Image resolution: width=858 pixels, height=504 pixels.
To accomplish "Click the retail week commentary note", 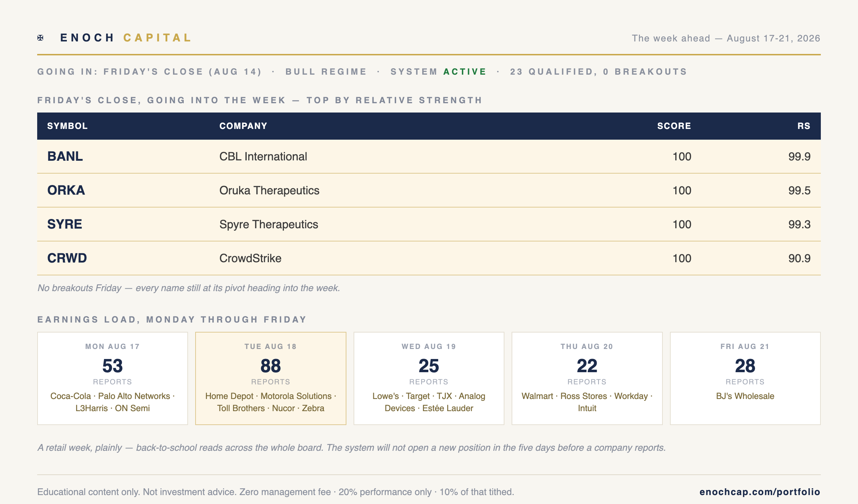I will (351, 448).
